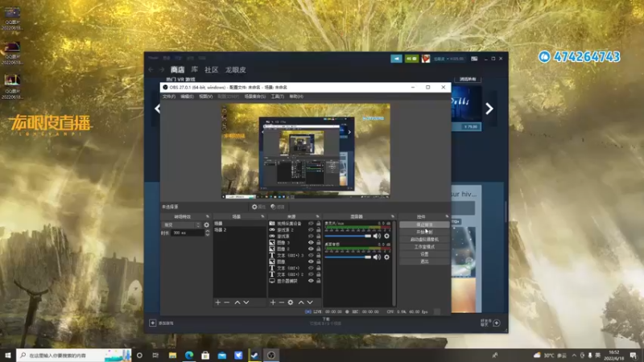The image size is (644, 362).
Task: Undock the Sources panel via header icon
Action: click(317, 216)
